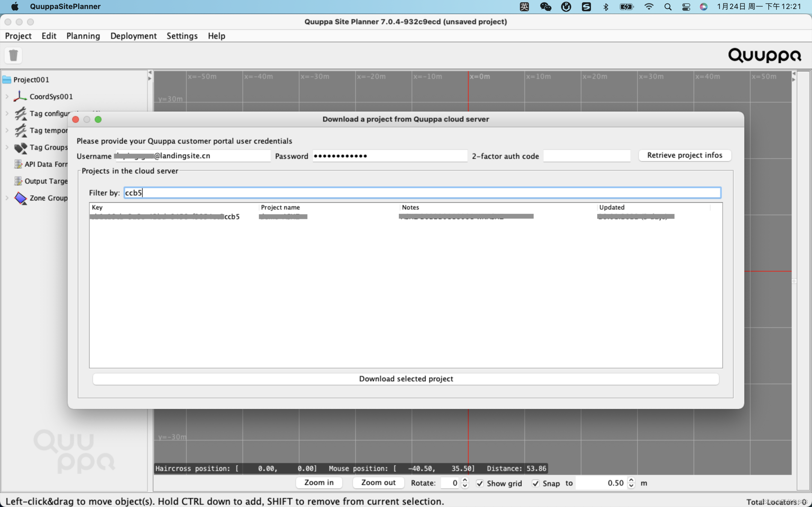812x507 pixels.
Task: Open the Deployment menu
Action: tap(133, 36)
